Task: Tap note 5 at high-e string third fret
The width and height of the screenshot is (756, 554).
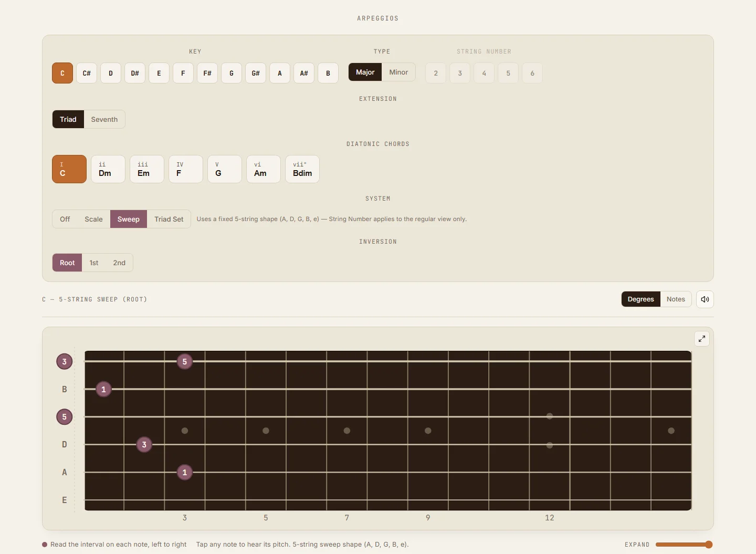Action: 184,361
